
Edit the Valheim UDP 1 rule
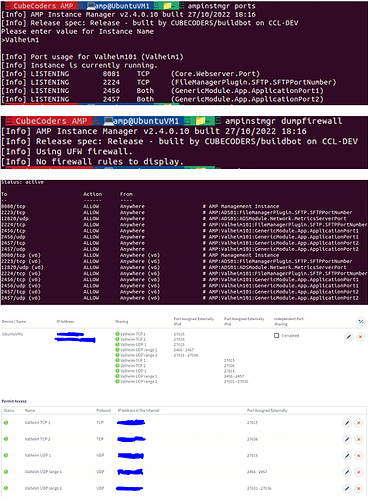click(x=347, y=456)
